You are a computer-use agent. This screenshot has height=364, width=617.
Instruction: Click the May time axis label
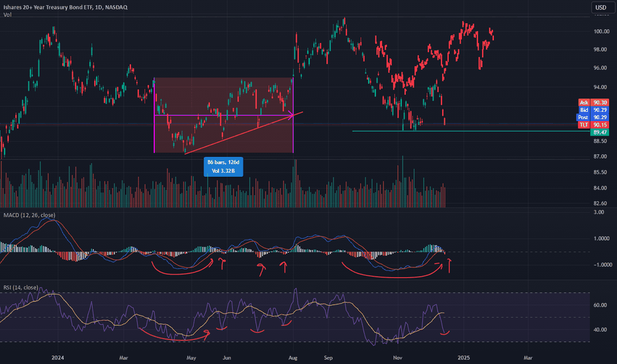[x=191, y=357]
